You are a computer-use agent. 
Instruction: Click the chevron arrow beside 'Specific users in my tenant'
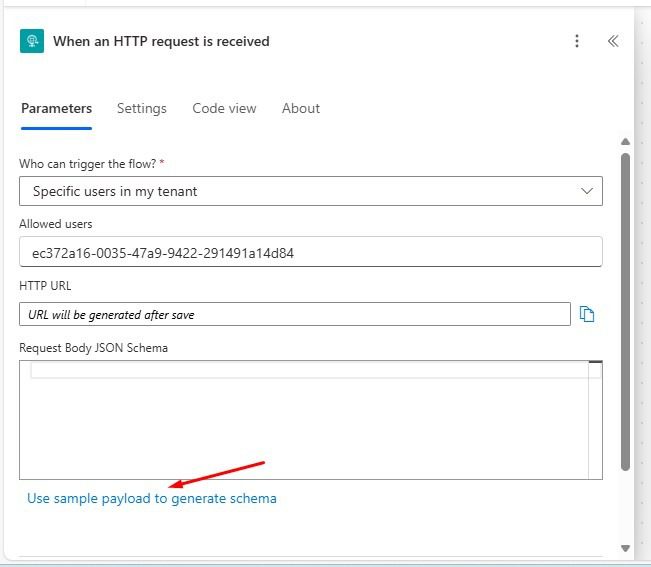(x=586, y=191)
